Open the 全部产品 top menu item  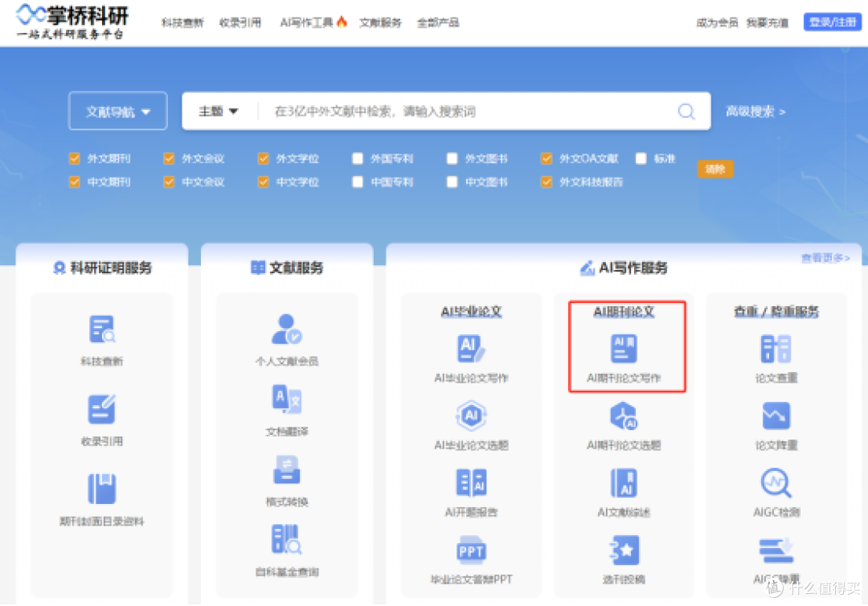coord(438,23)
